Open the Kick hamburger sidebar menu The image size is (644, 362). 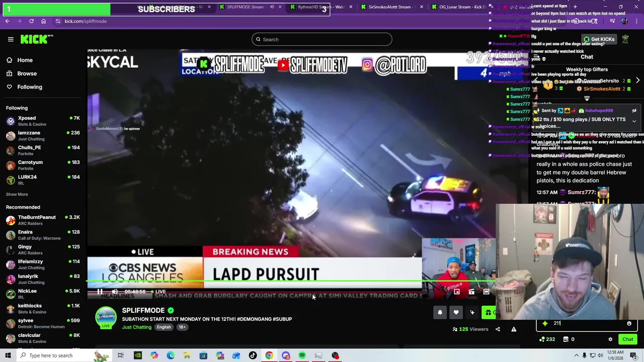[x=11, y=39]
